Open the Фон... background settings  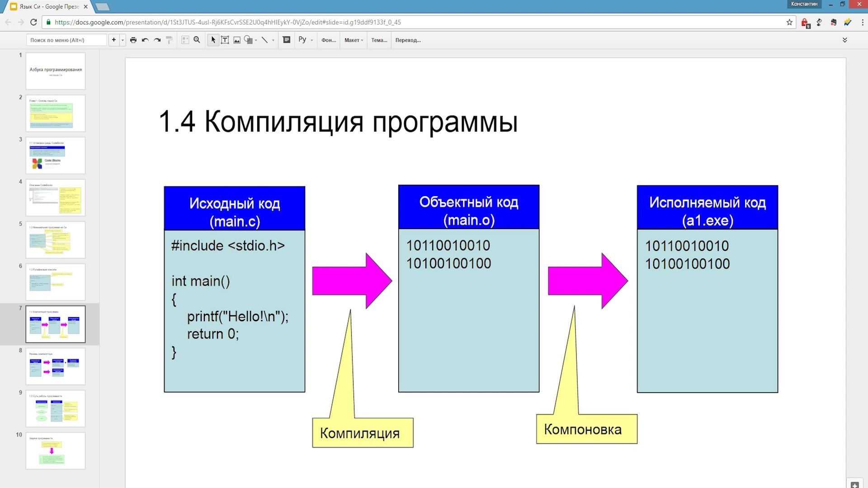329,40
